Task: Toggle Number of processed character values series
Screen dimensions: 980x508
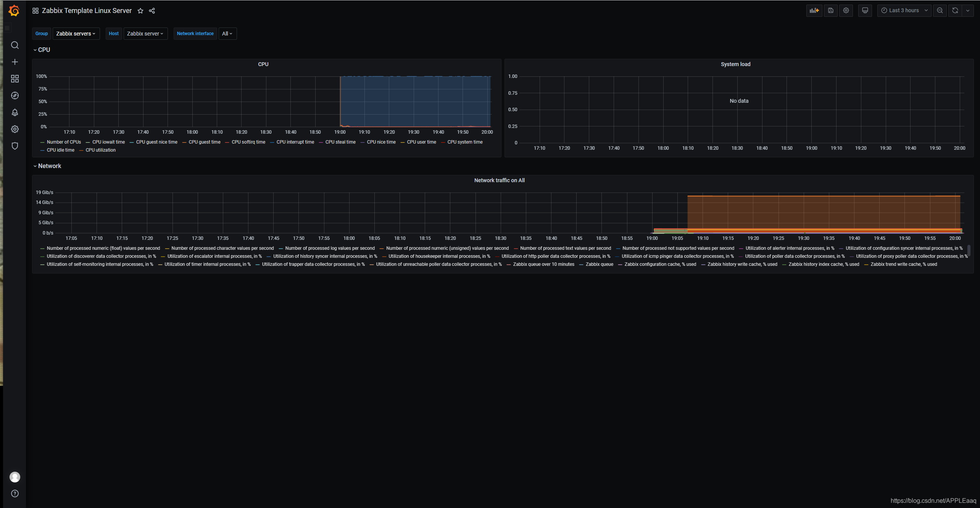Action: point(222,248)
